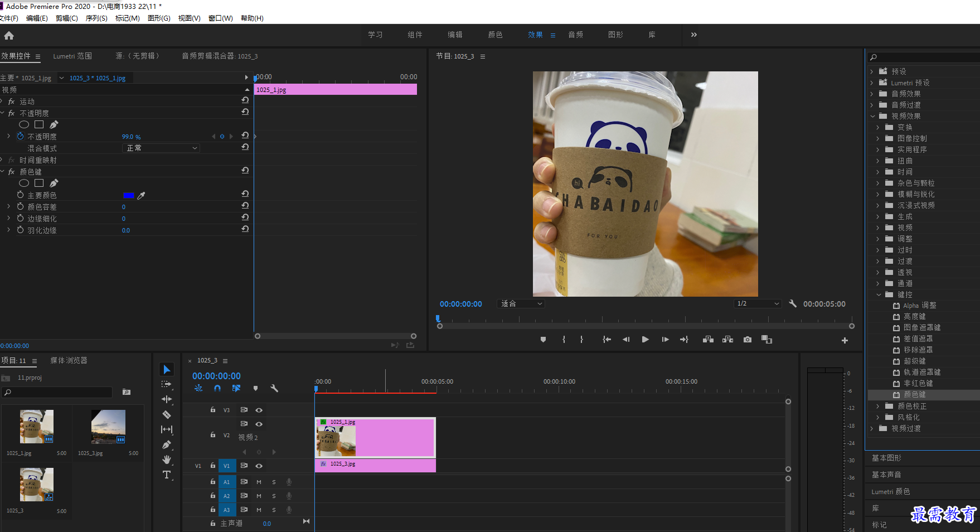
Task: Play the program monitor
Action: [645, 340]
